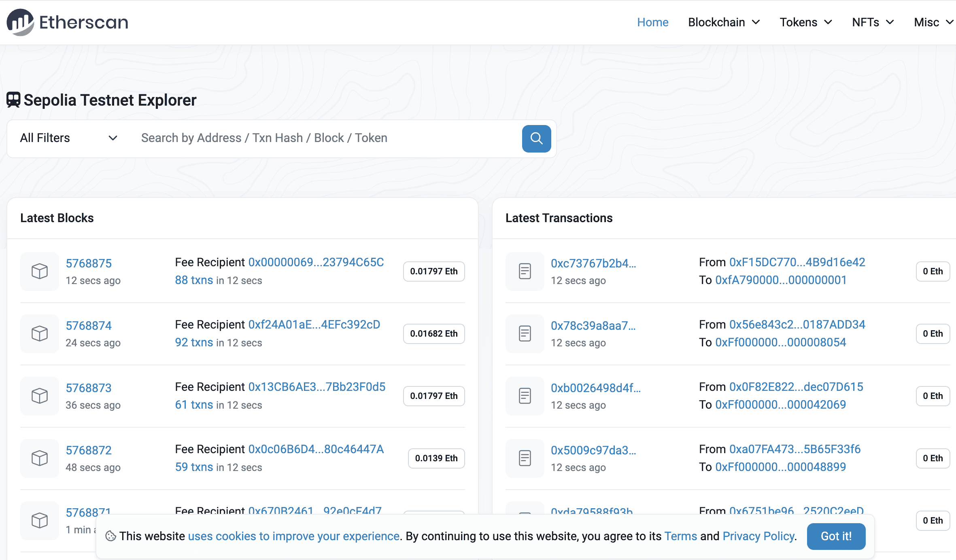Dismiss cookie banner with Got it!
This screenshot has width=956, height=560.
[x=836, y=536]
